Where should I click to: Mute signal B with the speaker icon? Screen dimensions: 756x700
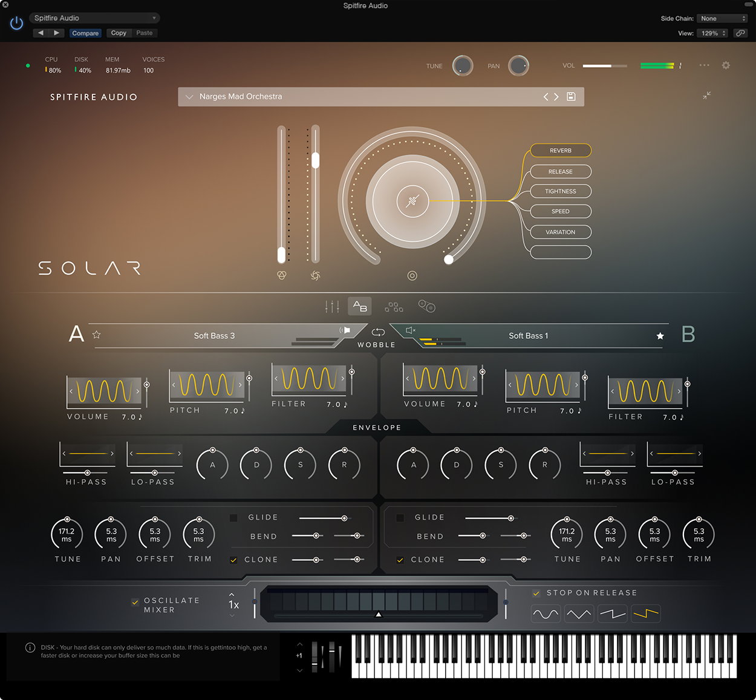coord(411,330)
